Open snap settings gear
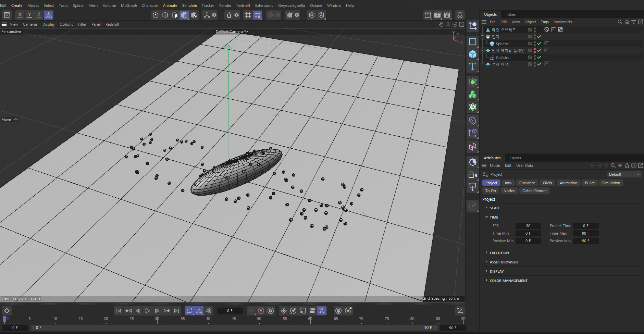Image resolution: width=644 pixels, height=334 pixels. coord(236,15)
